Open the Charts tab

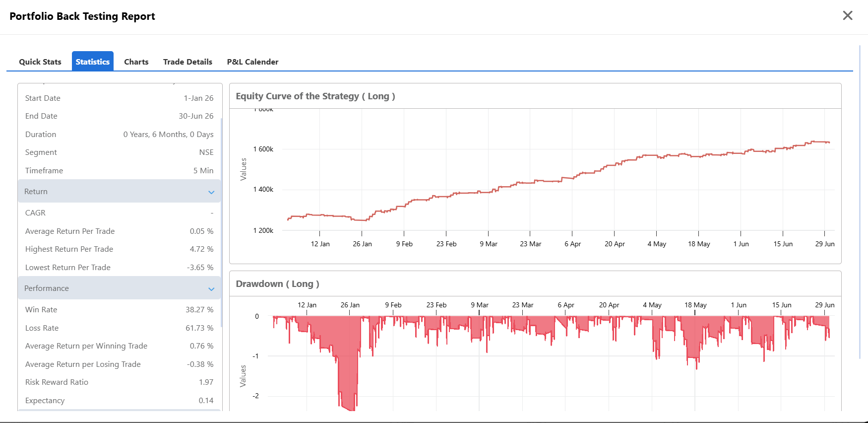(136, 62)
